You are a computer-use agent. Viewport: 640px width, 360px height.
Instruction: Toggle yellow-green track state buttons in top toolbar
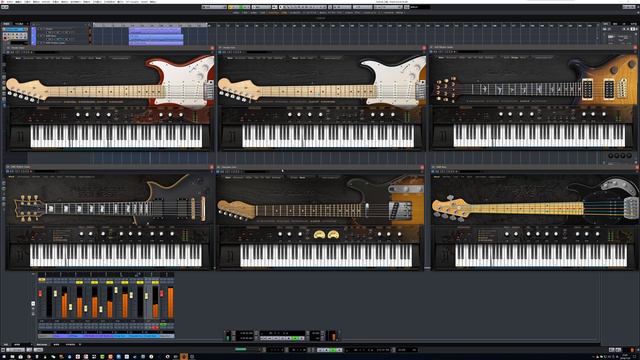(x=239, y=7)
